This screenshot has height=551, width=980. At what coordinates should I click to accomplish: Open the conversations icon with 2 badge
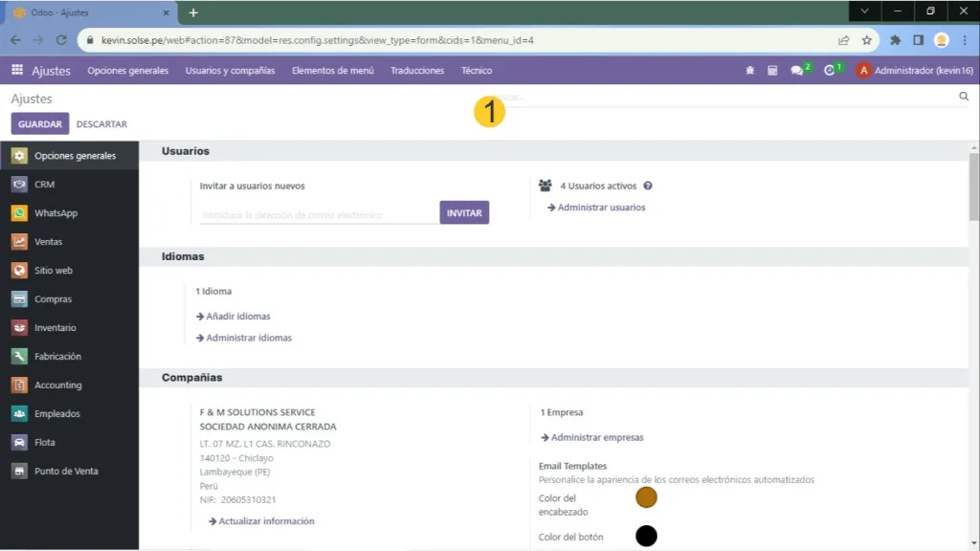tap(797, 71)
